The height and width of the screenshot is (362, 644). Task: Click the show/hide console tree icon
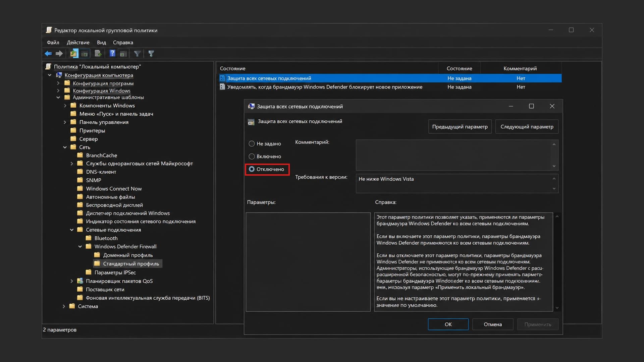[85, 54]
